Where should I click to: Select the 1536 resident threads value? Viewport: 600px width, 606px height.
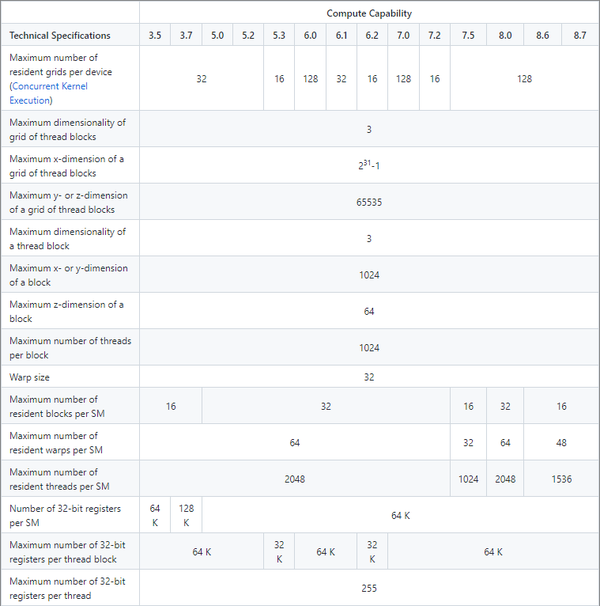pos(561,479)
